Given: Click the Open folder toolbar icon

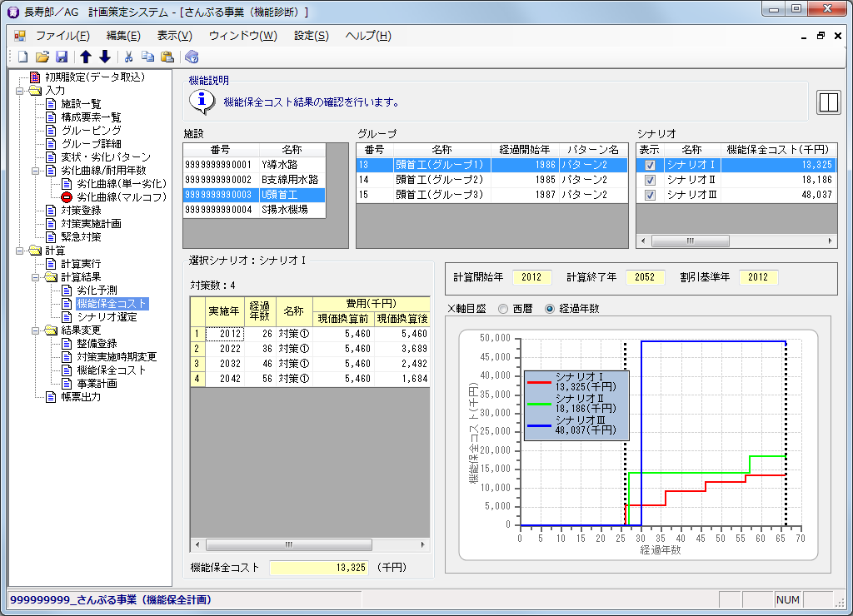Looking at the screenshot, I should tap(42, 57).
